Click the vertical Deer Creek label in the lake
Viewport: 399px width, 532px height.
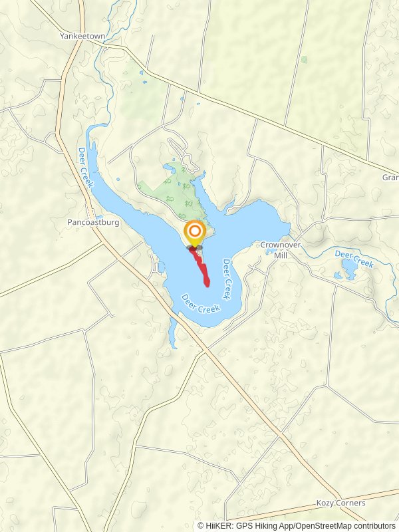[x=227, y=279]
